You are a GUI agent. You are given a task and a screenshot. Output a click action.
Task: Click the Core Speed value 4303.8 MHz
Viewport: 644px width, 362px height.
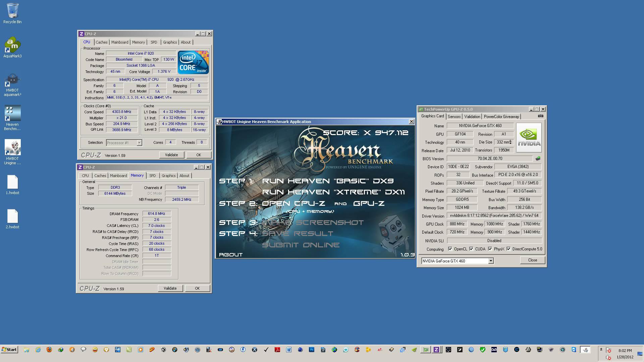click(x=122, y=112)
